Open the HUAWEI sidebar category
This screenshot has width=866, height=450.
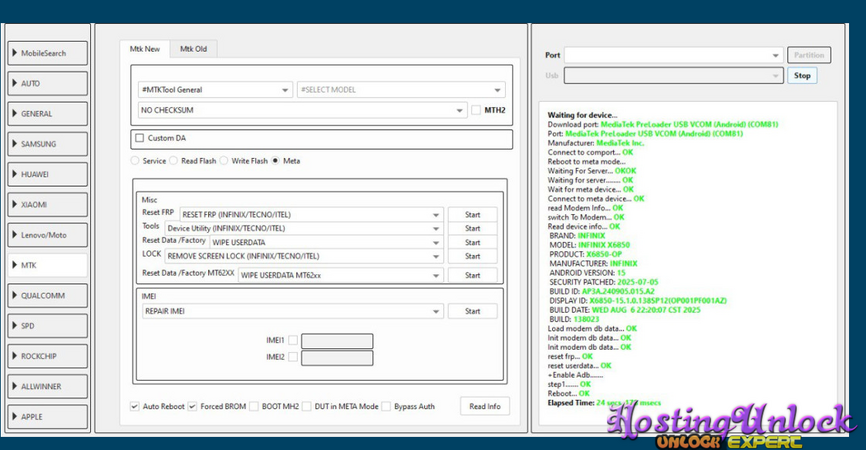click(x=47, y=174)
